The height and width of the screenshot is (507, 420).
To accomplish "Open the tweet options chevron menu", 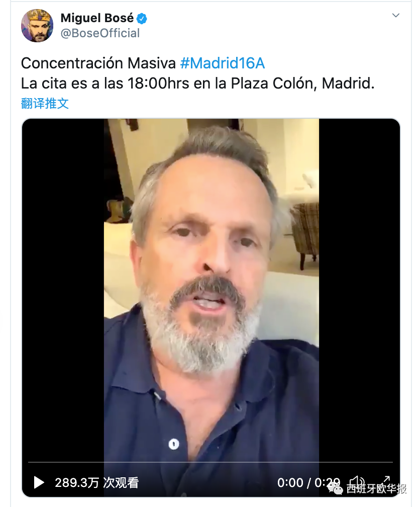I will pyautogui.click(x=396, y=15).
